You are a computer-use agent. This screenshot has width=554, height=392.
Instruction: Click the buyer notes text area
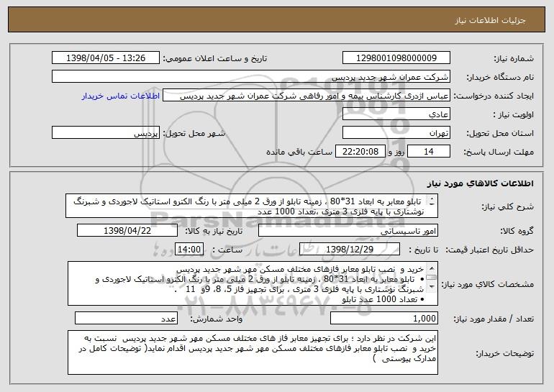[253, 352]
